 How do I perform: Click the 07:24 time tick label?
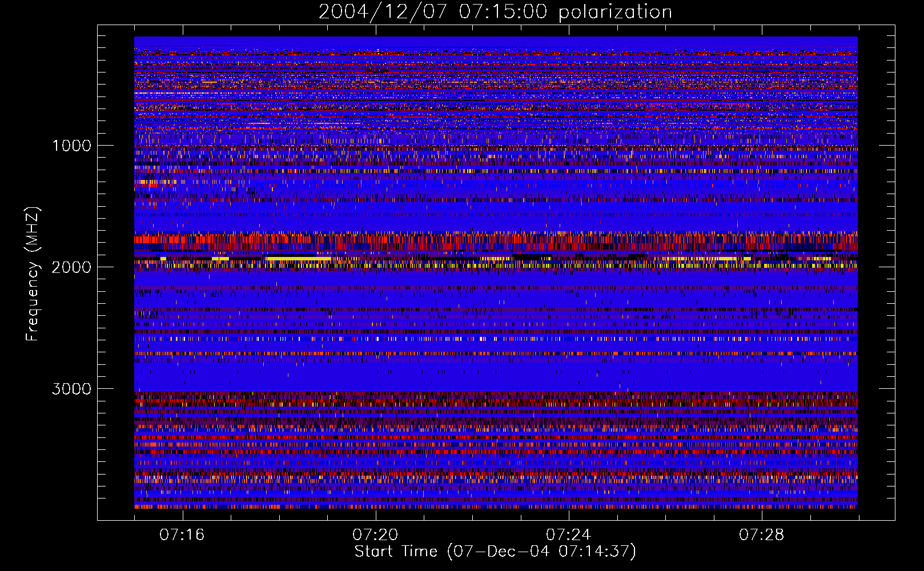(568, 535)
